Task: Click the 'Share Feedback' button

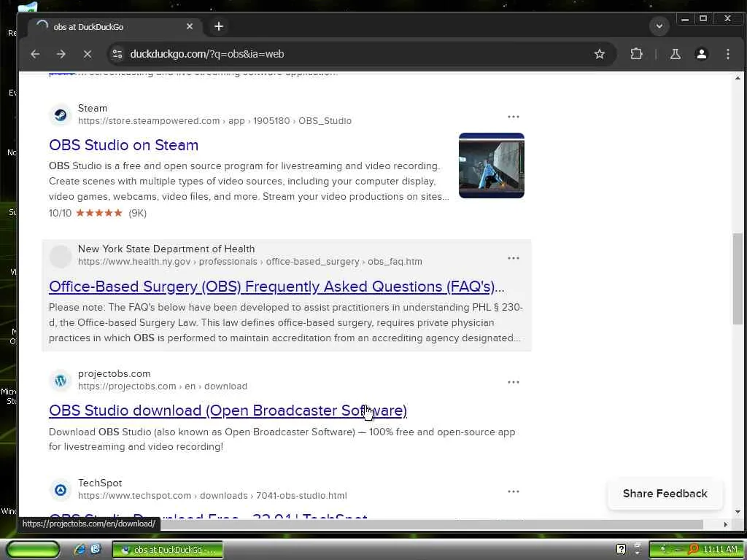Action: pos(665,494)
